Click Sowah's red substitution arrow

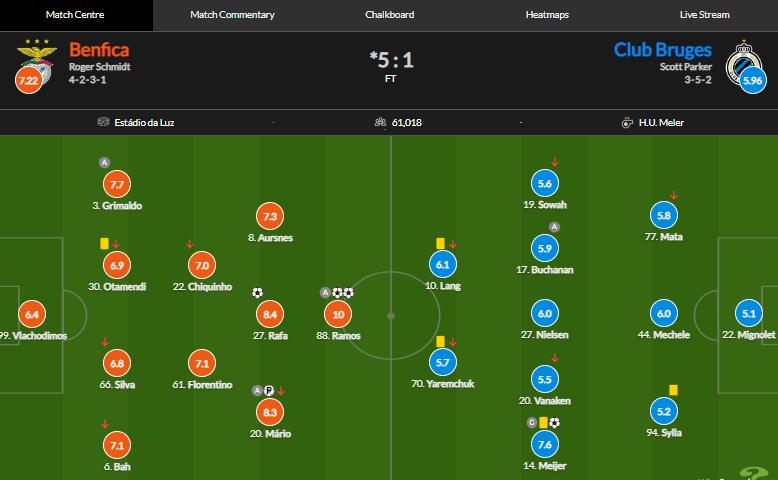pos(555,162)
